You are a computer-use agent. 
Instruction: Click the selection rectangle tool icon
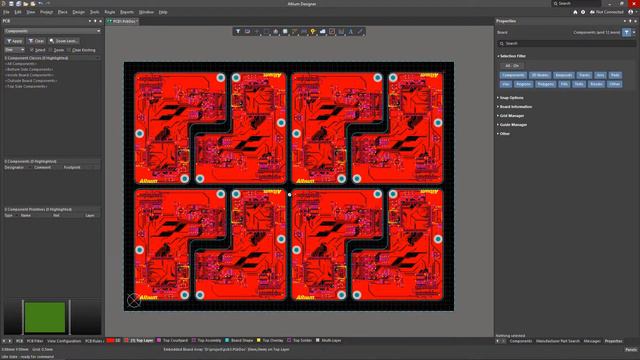(x=266, y=31)
